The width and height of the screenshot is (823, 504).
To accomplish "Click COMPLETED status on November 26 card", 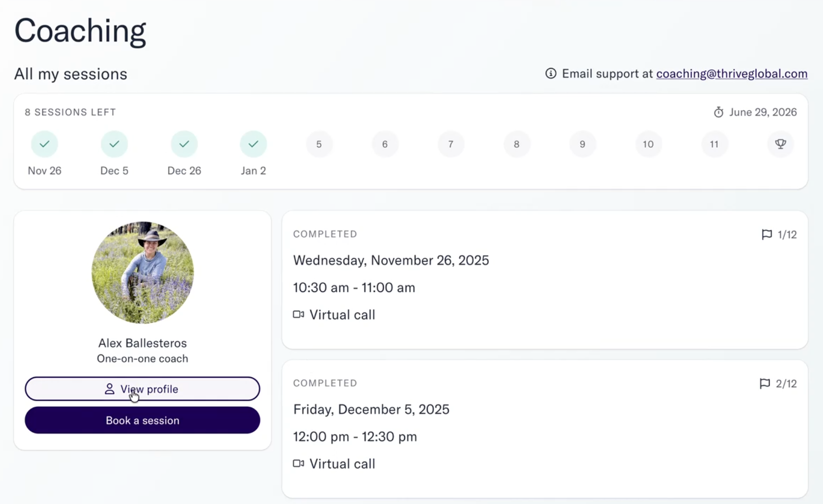I will pyautogui.click(x=325, y=234).
